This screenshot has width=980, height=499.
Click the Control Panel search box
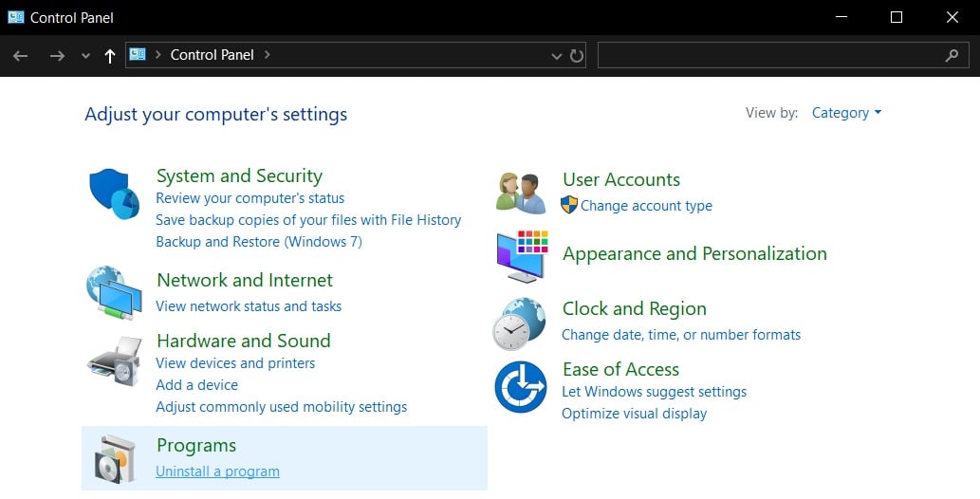783,55
